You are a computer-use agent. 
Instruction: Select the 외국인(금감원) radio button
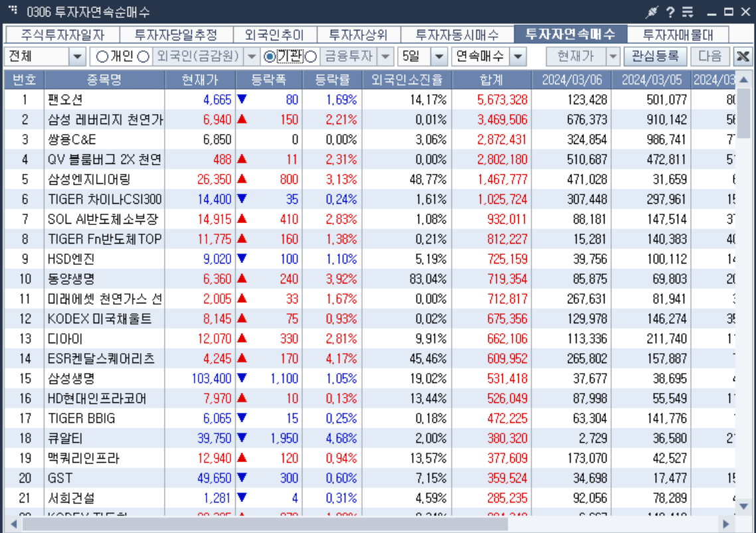click(143, 57)
